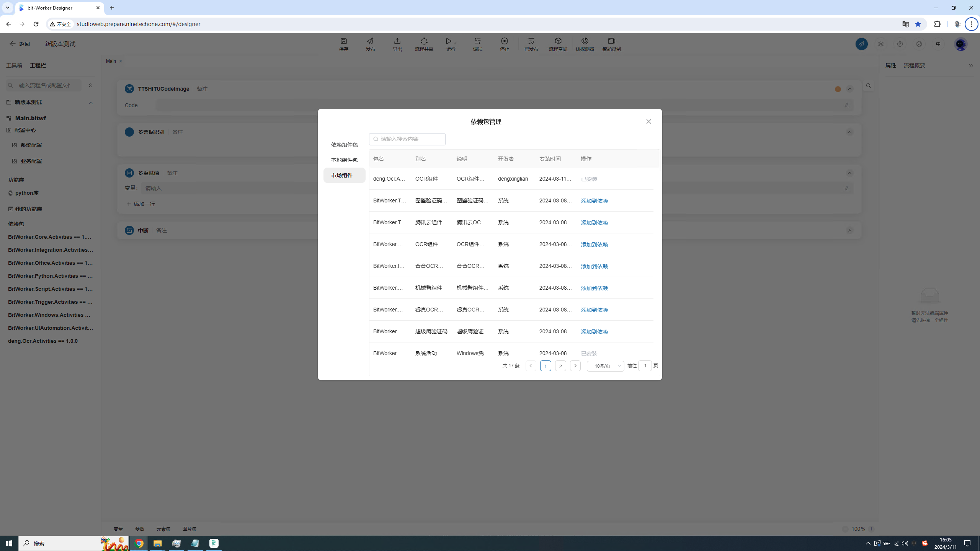Click the package search input field
Screen dimensions: 980x551
coord(410,139)
